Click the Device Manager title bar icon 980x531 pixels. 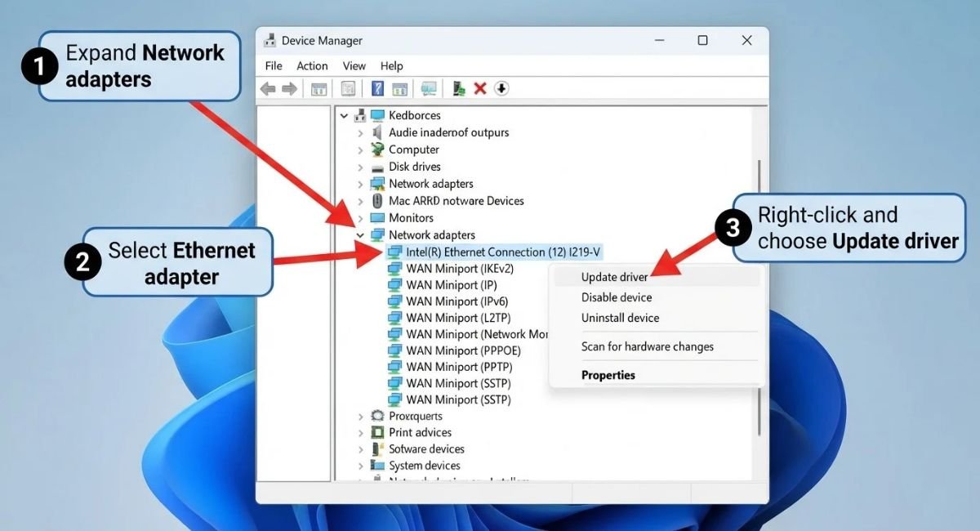[269, 40]
